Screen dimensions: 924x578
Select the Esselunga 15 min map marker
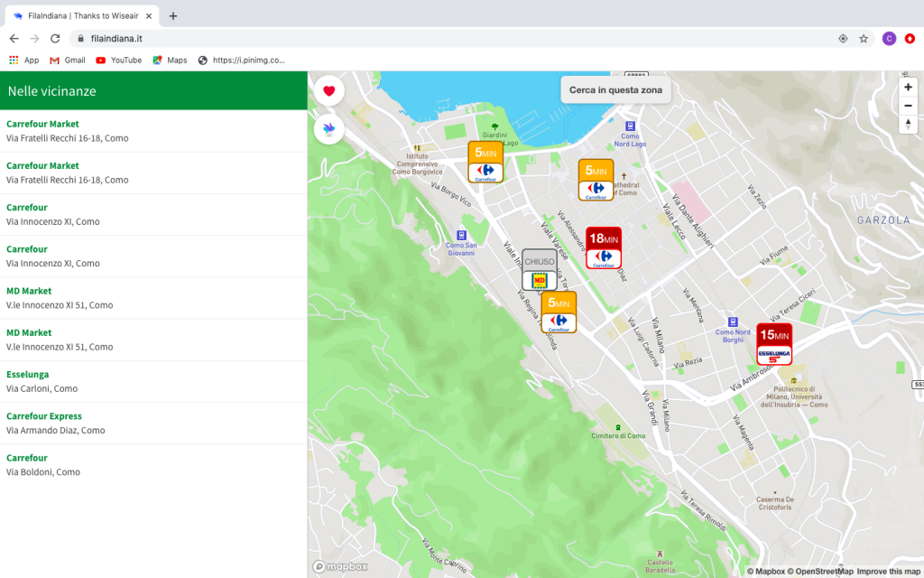[774, 344]
